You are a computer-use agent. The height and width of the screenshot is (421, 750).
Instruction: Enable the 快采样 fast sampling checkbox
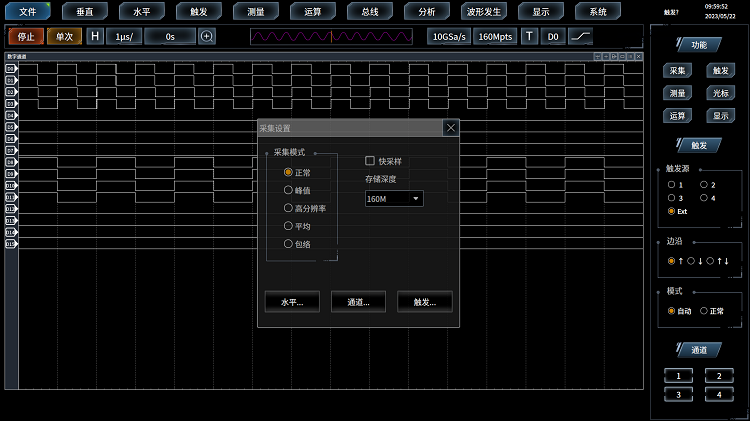(370, 161)
